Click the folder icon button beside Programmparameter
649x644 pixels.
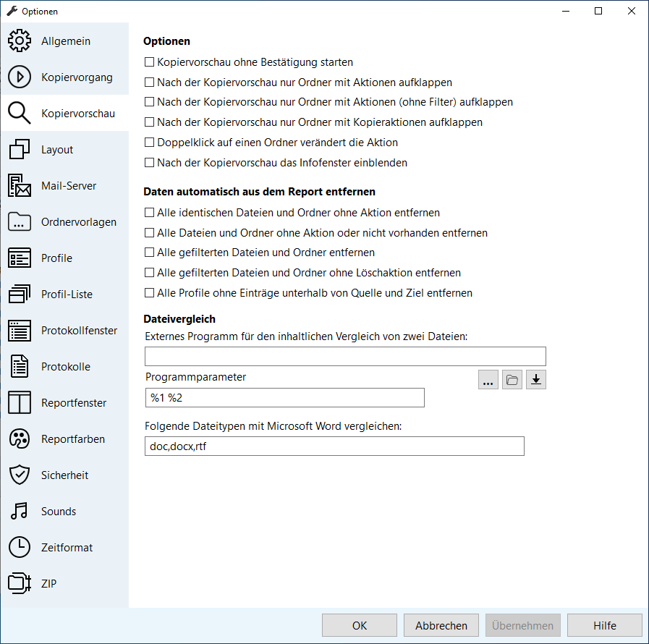[x=512, y=380]
